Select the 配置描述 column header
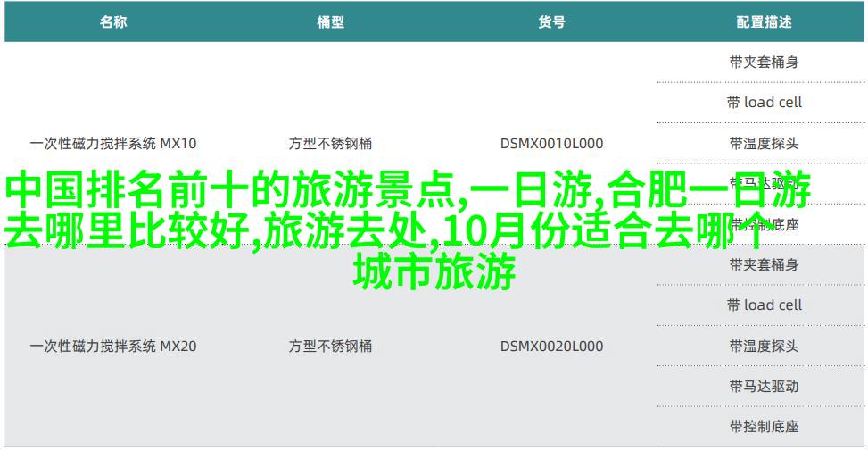The height and width of the screenshot is (451, 868). pos(764,22)
